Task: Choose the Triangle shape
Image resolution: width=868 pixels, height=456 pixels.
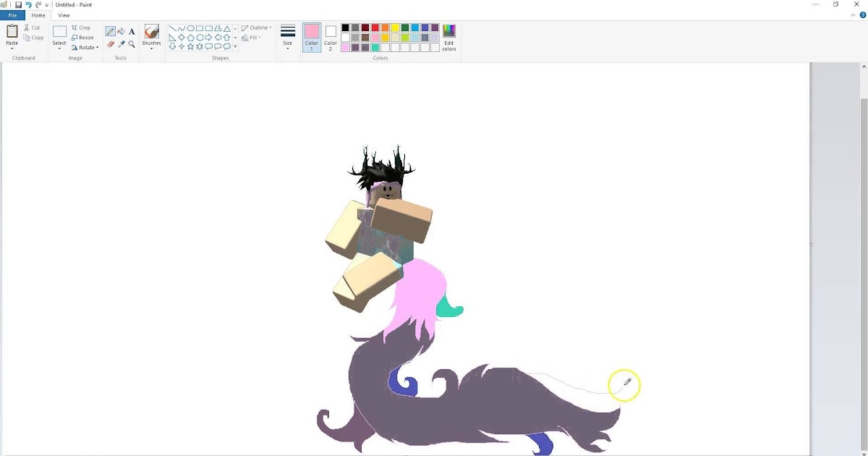Action: click(x=226, y=28)
